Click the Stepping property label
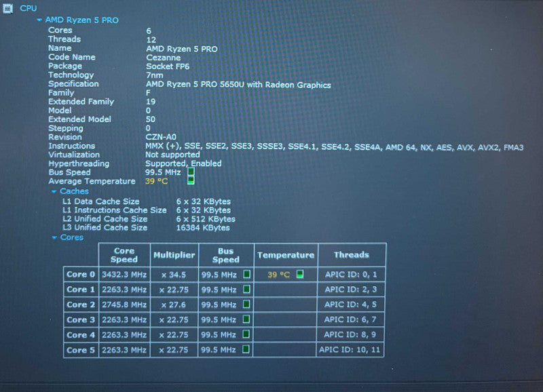The width and height of the screenshot is (543, 392). 66,128
